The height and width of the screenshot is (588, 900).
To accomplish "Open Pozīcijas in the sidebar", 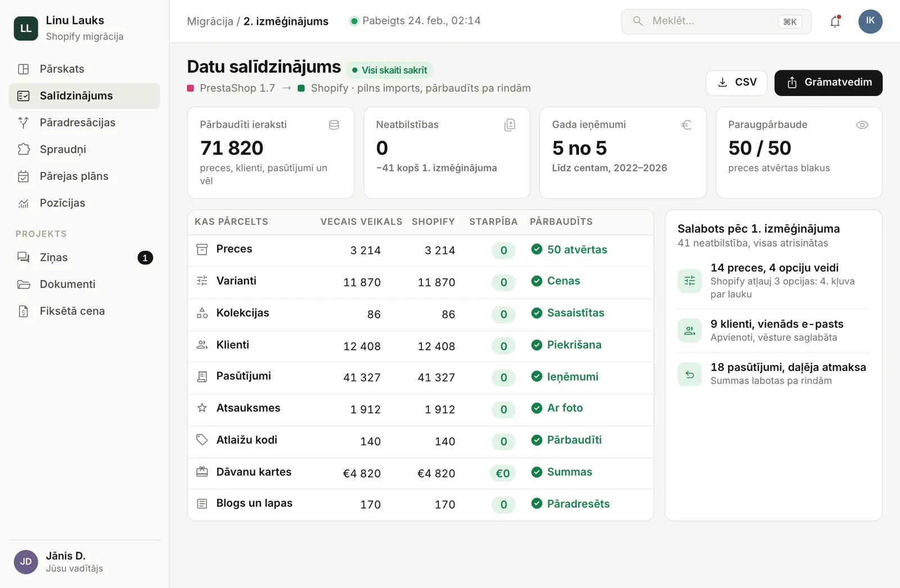I will click(84, 203).
